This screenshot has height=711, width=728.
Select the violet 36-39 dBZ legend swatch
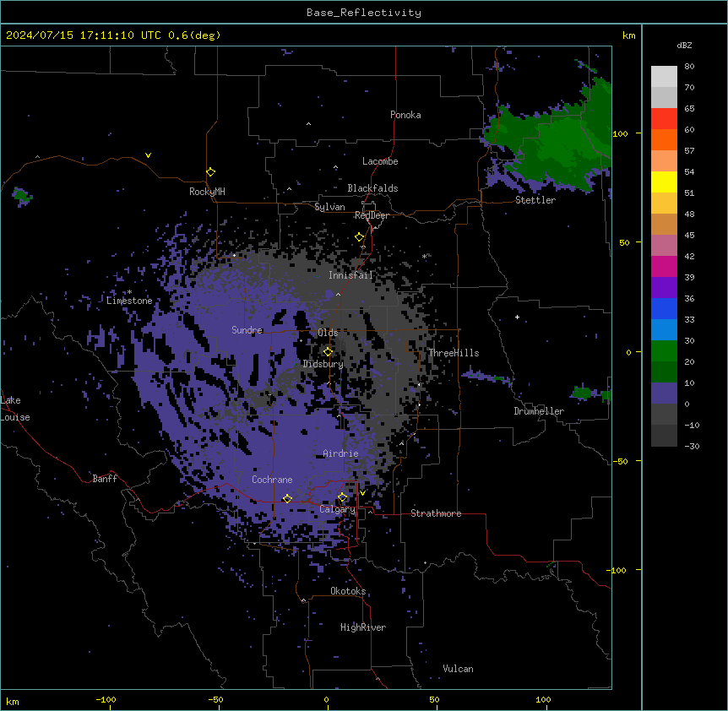click(x=664, y=288)
